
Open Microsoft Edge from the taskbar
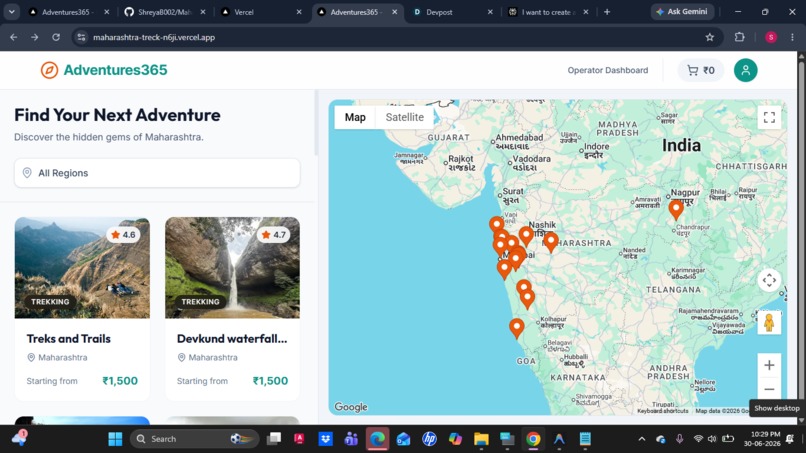coord(377,439)
